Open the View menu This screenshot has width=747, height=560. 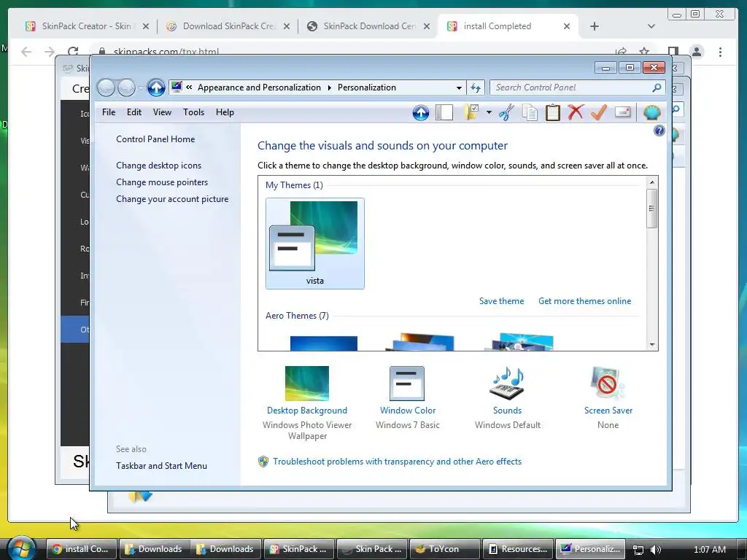click(162, 112)
